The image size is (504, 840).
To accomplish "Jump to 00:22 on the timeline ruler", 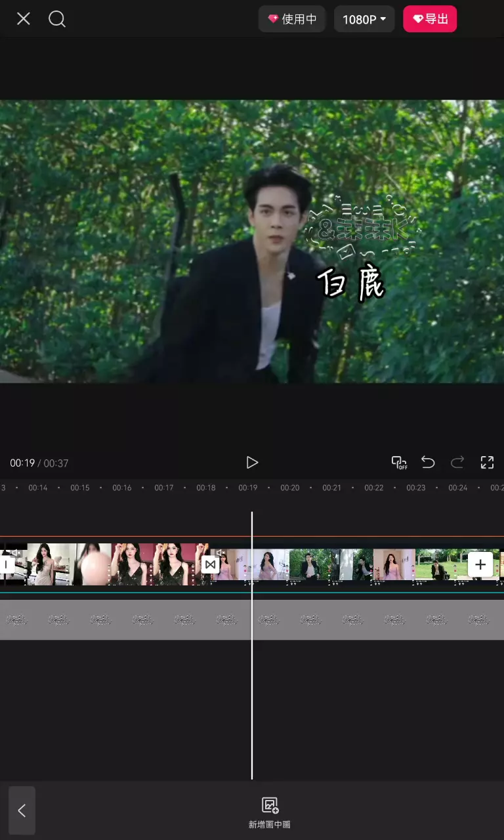I will coord(374,488).
